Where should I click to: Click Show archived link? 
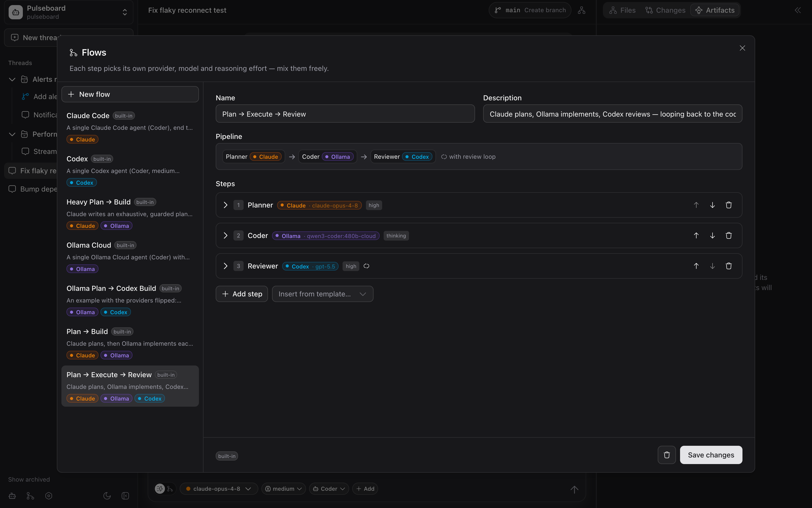[29, 480]
